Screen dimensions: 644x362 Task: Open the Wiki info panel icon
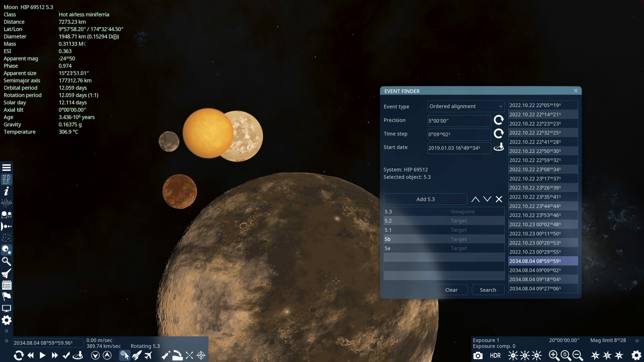click(x=7, y=192)
